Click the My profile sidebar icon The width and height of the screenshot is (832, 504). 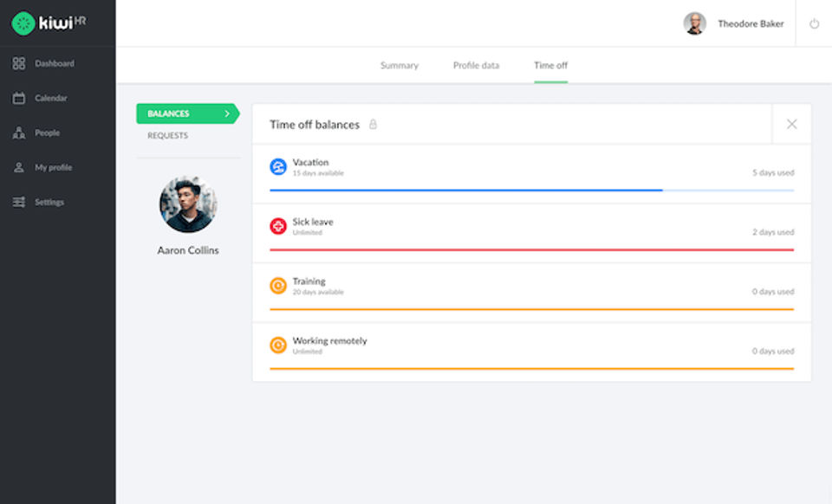pyautogui.click(x=19, y=167)
